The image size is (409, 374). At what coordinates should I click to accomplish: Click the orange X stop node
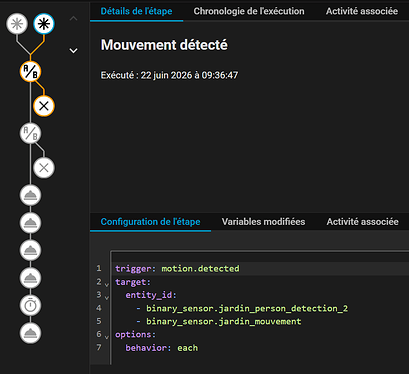click(44, 106)
